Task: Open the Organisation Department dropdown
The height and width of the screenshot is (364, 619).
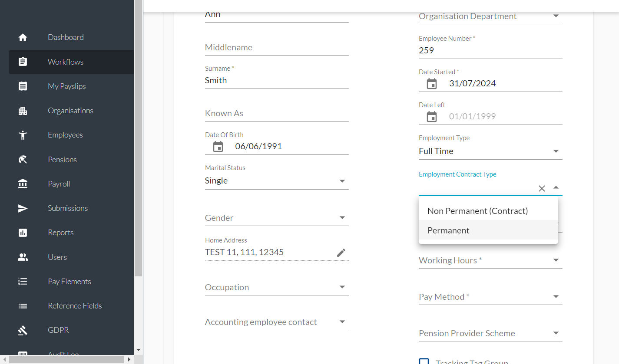Action: pyautogui.click(x=556, y=16)
